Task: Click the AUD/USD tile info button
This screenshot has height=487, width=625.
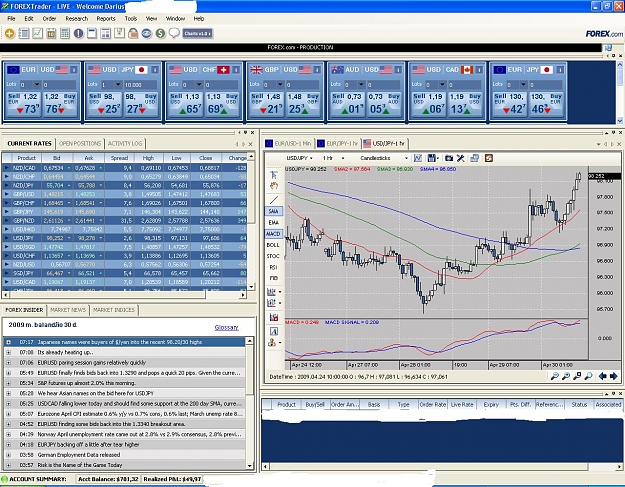Action: (398, 70)
